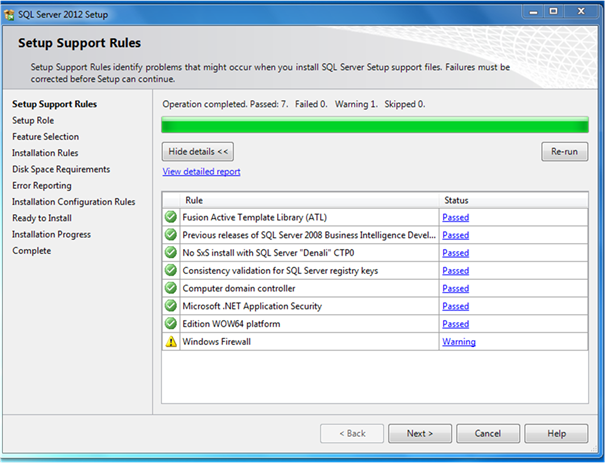The width and height of the screenshot is (605, 463).
Task: Click rule text No SxS install with Denali CTP0
Action: pos(268,253)
